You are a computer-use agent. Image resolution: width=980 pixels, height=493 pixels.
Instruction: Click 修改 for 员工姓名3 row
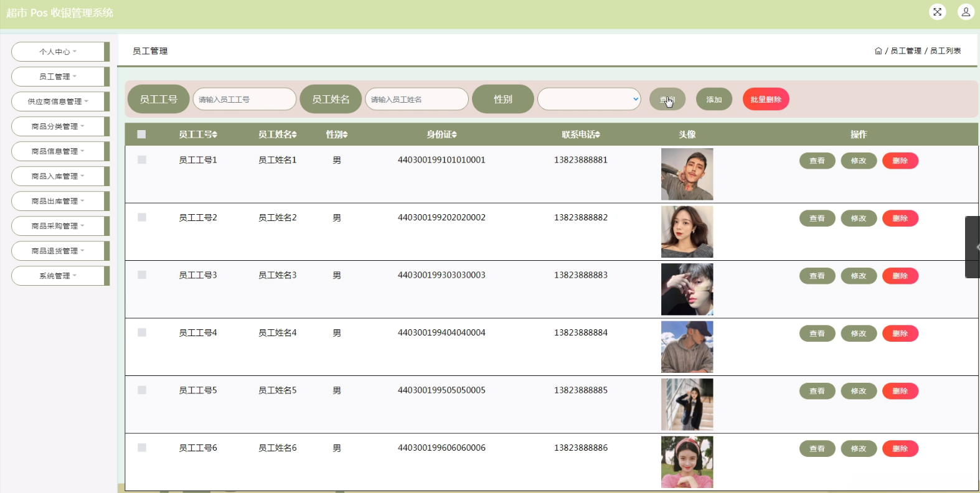coord(859,276)
